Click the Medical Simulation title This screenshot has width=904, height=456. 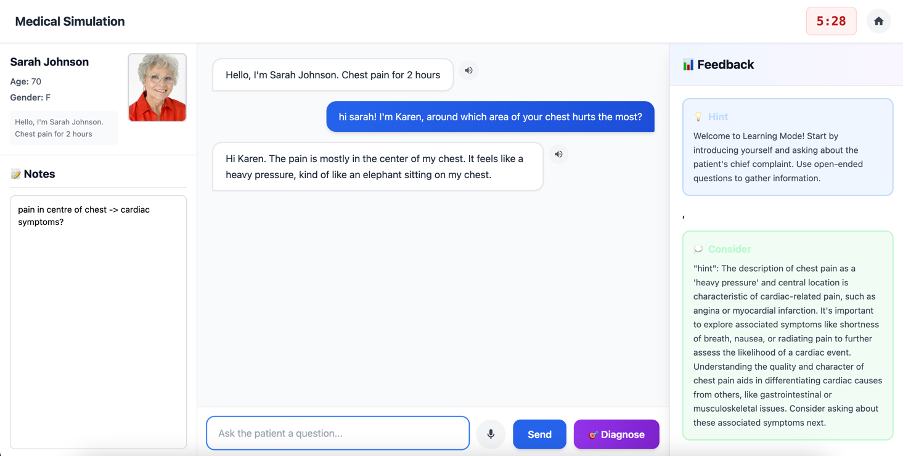coord(70,21)
